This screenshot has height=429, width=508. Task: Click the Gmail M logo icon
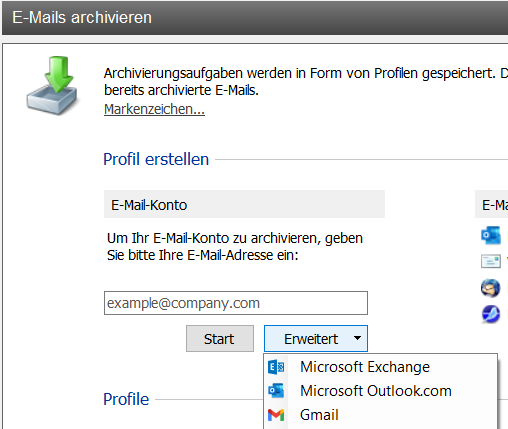coord(276,415)
